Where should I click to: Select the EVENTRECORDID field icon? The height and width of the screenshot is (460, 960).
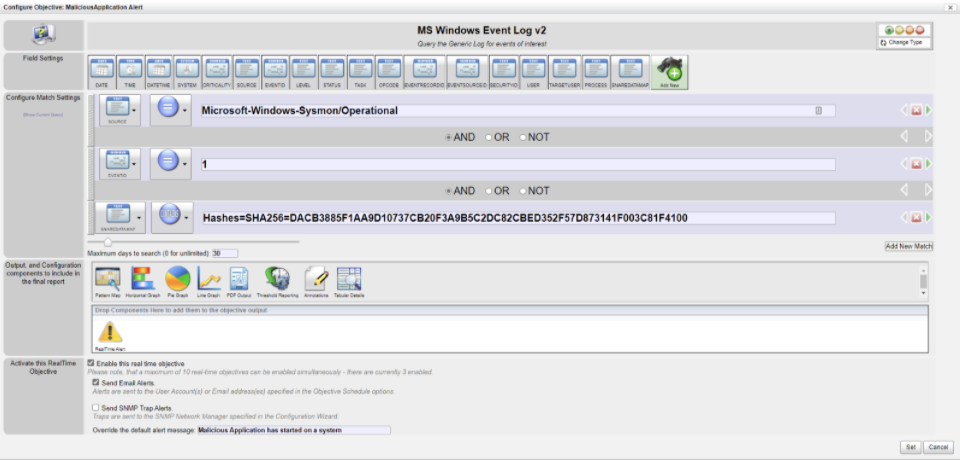click(x=424, y=74)
